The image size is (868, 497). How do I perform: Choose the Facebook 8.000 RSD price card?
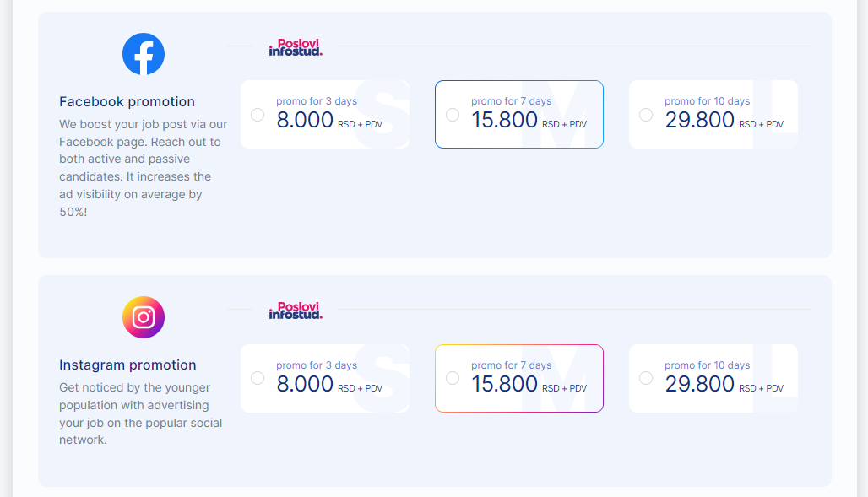pyautogui.click(x=325, y=115)
